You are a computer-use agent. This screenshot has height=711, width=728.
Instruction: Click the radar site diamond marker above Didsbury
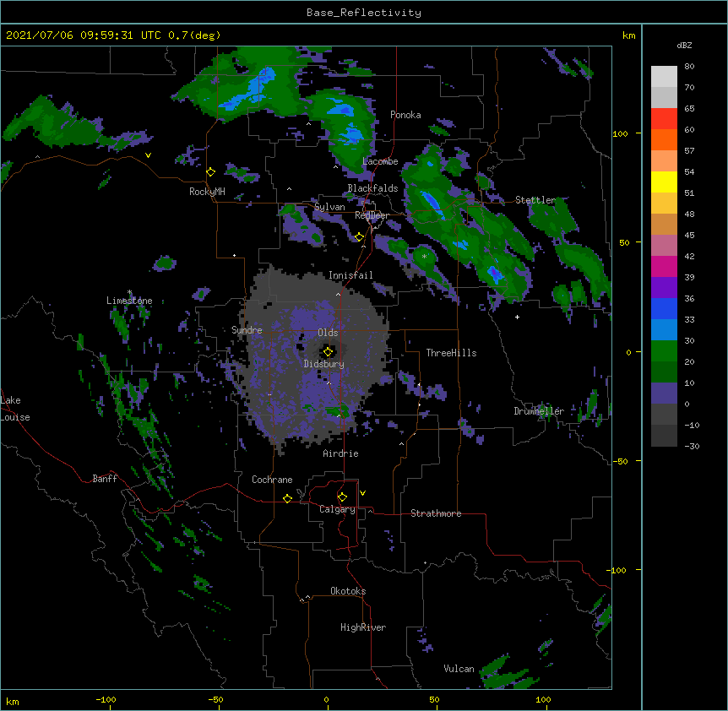328,352
